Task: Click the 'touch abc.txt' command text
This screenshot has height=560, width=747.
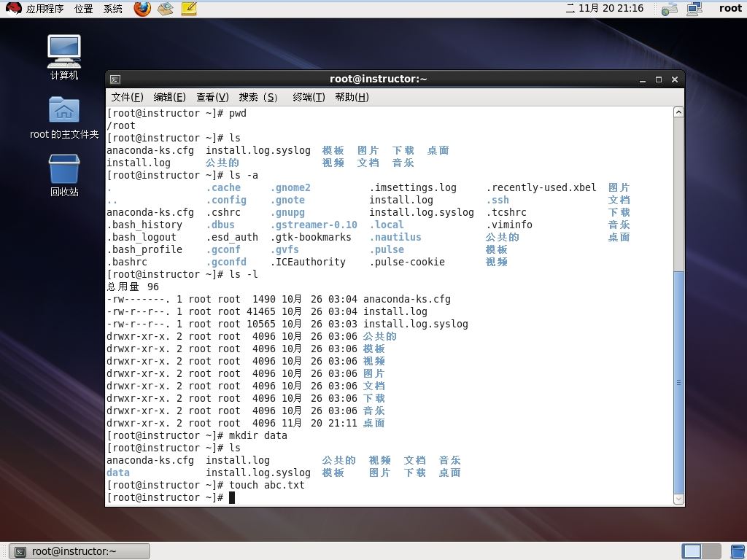Action: click(267, 485)
